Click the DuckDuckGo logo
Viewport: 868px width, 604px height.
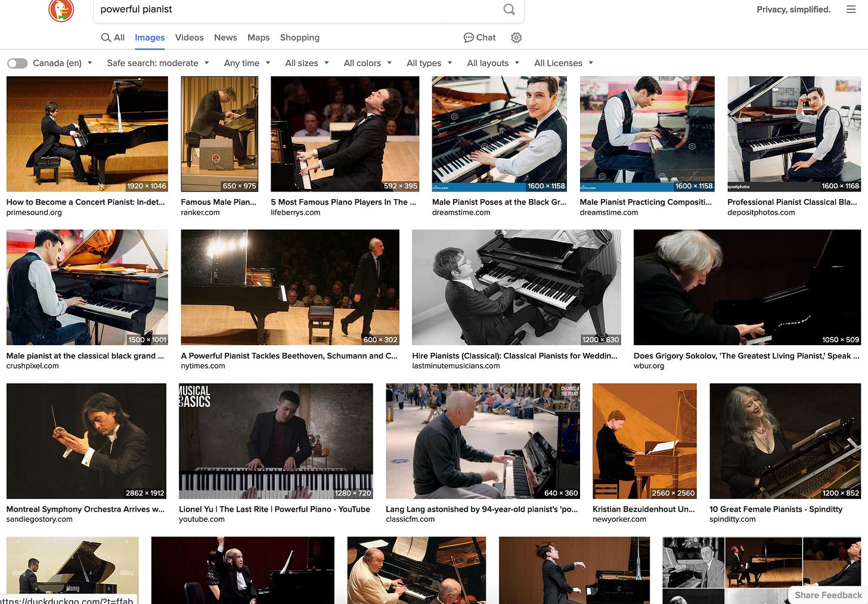[x=61, y=10]
